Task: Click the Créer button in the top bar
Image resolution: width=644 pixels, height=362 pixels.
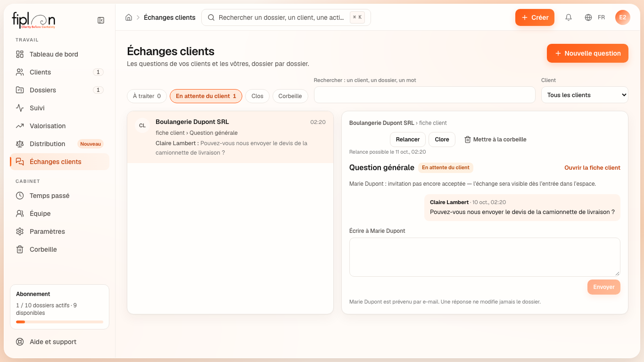Action: click(535, 17)
